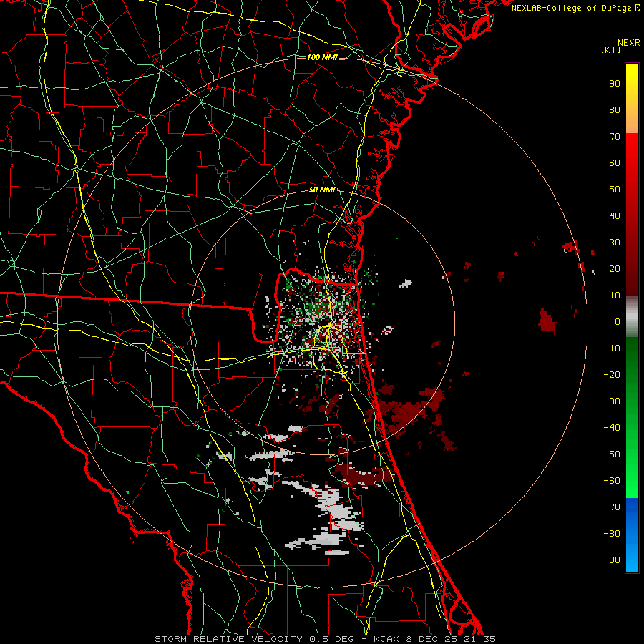Click the 90 value on the velocity scale
644x644 pixels.
pos(615,84)
